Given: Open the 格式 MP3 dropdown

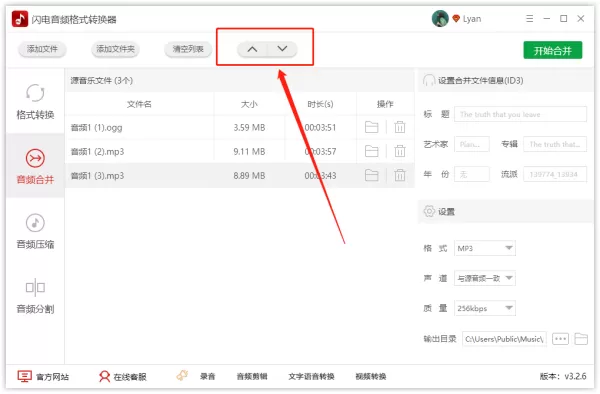Looking at the screenshot, I should (484, 248).
